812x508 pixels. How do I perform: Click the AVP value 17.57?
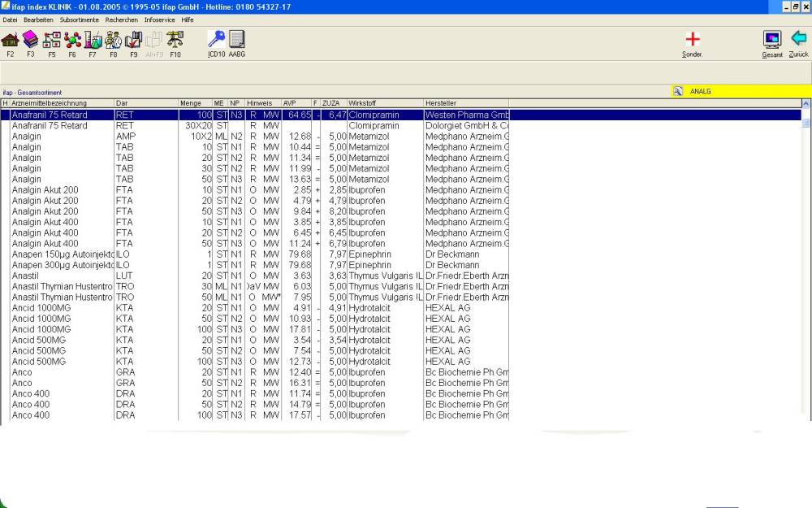coord(300,415)
